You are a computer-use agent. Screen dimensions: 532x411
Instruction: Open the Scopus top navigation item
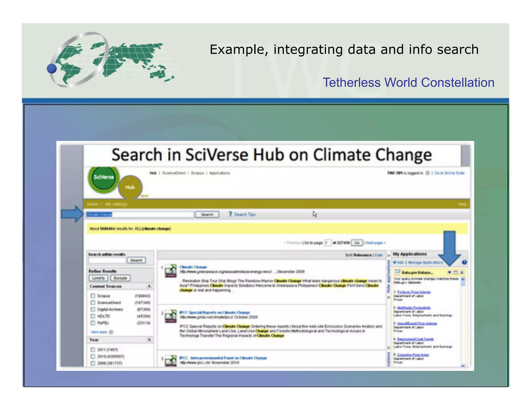[x=197, y=173]
